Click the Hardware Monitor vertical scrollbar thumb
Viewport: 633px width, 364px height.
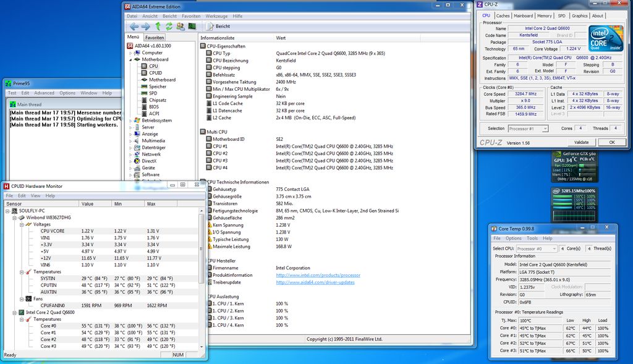(201, 248)
